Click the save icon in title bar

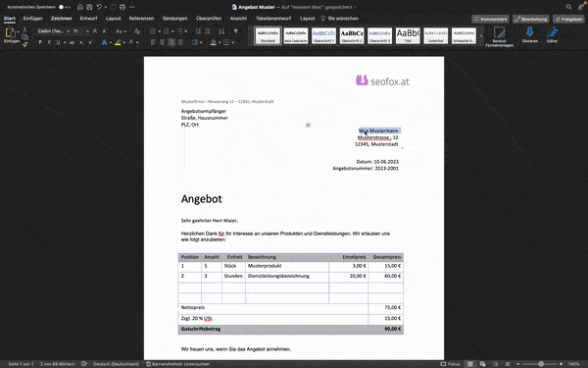[89, 7]
